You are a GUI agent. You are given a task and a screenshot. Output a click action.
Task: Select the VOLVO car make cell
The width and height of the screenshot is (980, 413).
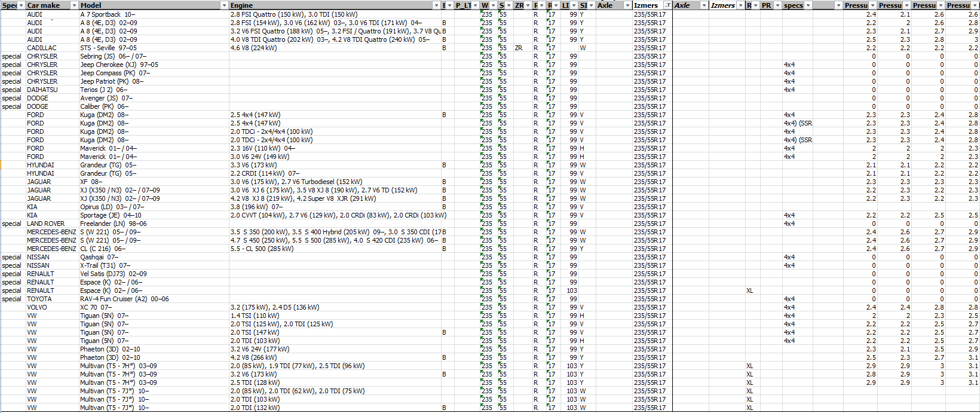click(52, 307)
